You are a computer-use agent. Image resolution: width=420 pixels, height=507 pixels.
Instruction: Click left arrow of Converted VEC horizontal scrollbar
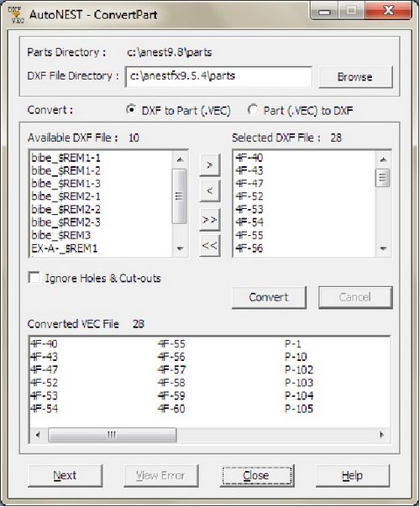click(x=38, y=435)
